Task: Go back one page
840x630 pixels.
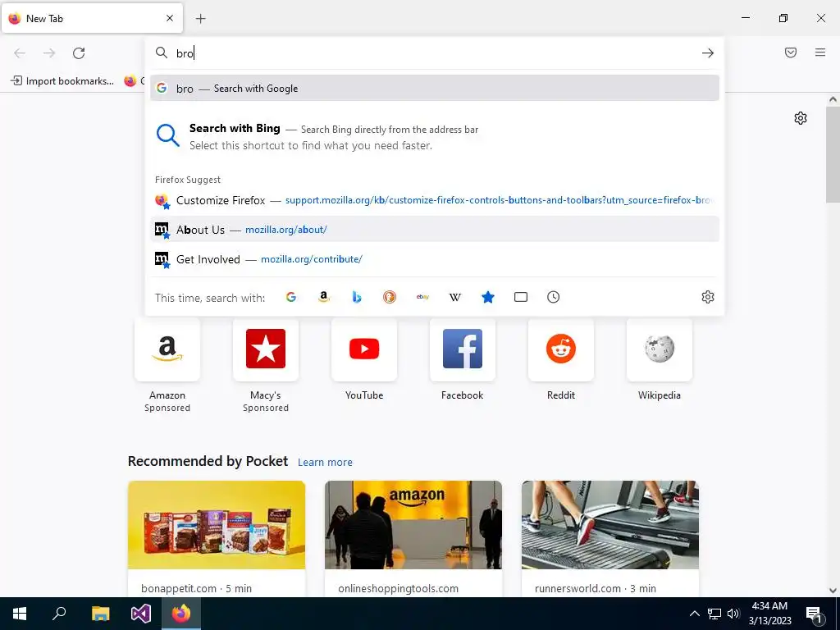Action: [x=20, y=53]
